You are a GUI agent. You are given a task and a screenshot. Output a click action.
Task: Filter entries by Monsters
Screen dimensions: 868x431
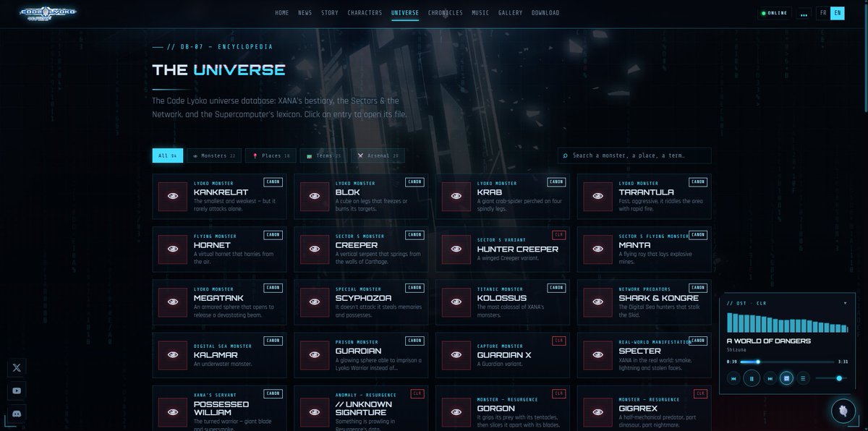(x=216, y=155)
